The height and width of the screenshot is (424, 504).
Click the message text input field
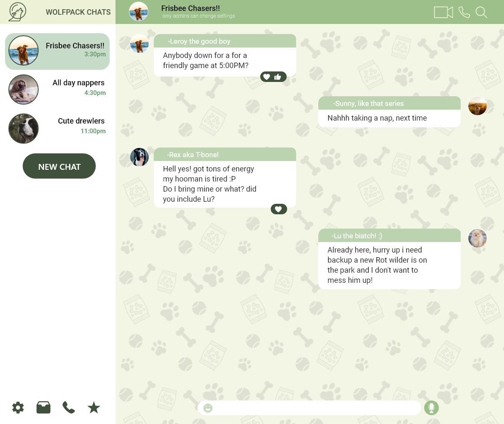(x=315, y=408)
